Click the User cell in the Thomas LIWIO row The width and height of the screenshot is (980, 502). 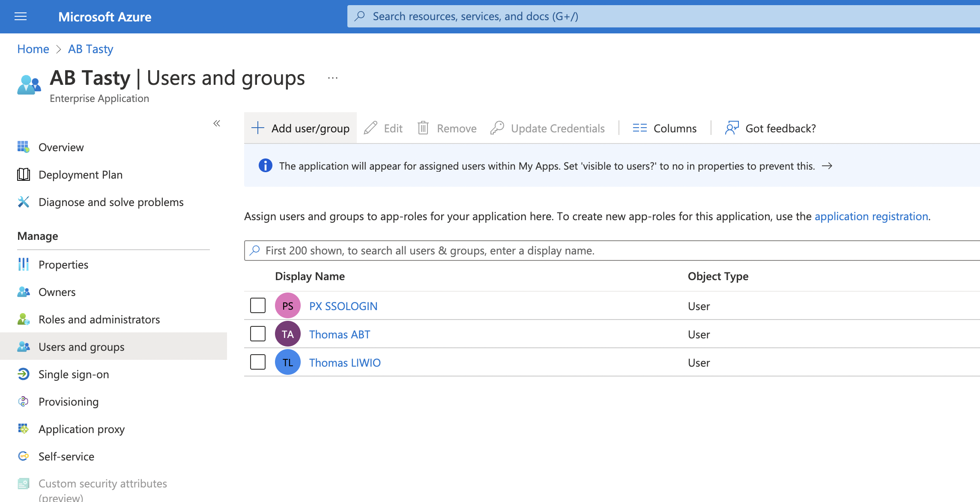tap(699, 362)
